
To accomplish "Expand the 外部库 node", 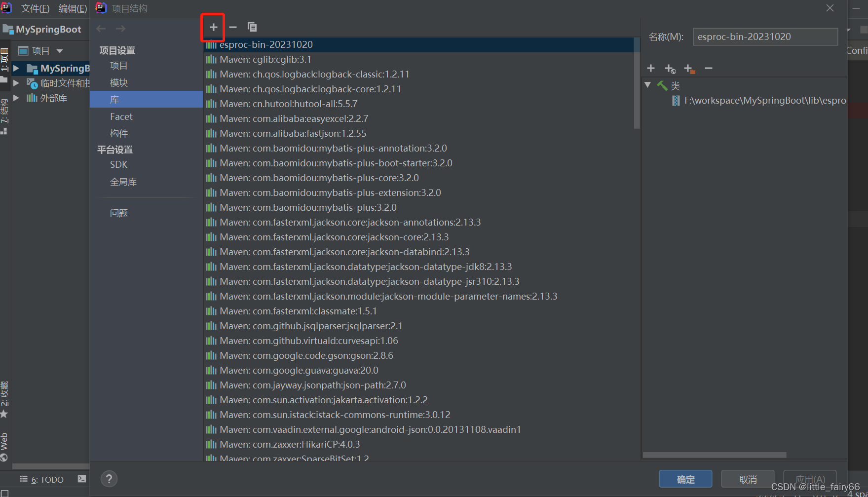I will tap(16, 98).
